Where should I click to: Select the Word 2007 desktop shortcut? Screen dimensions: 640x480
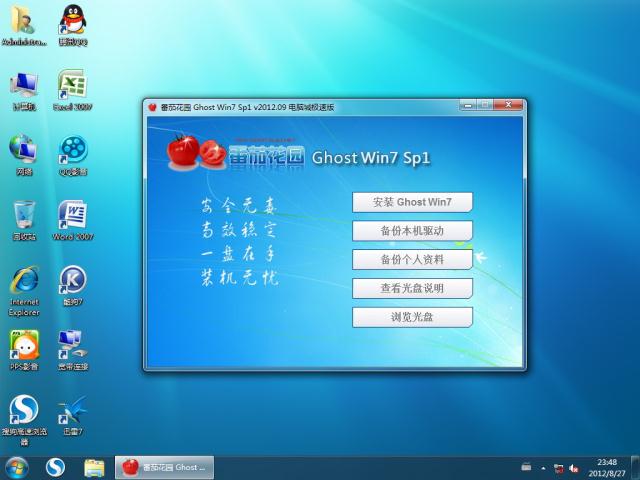pyautogui.click(x=73, y=220)
